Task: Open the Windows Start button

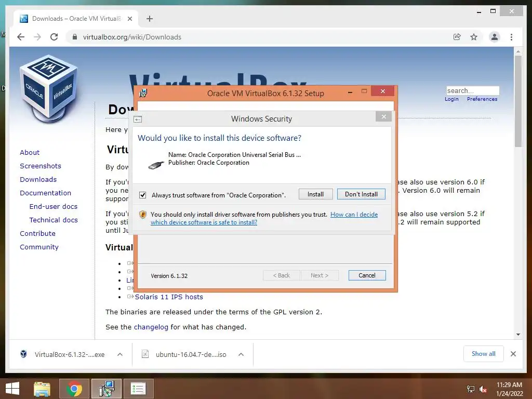Action: pyautogui.click(x=12, y=389)
